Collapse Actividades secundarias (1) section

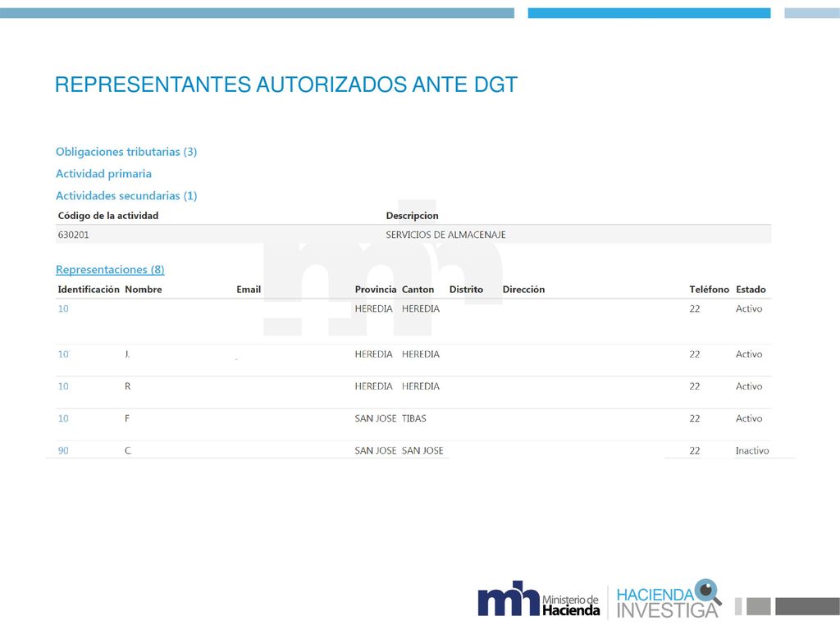(126, 195)
